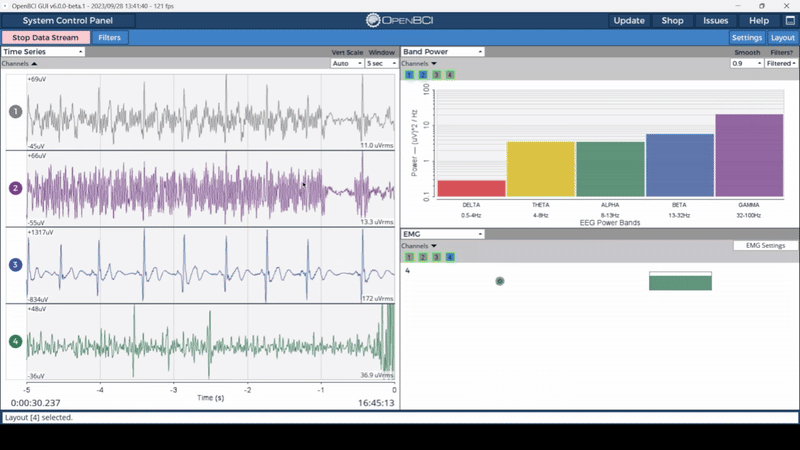Open EMG Settings
The image size is (800, 450).
pos(765,245)
